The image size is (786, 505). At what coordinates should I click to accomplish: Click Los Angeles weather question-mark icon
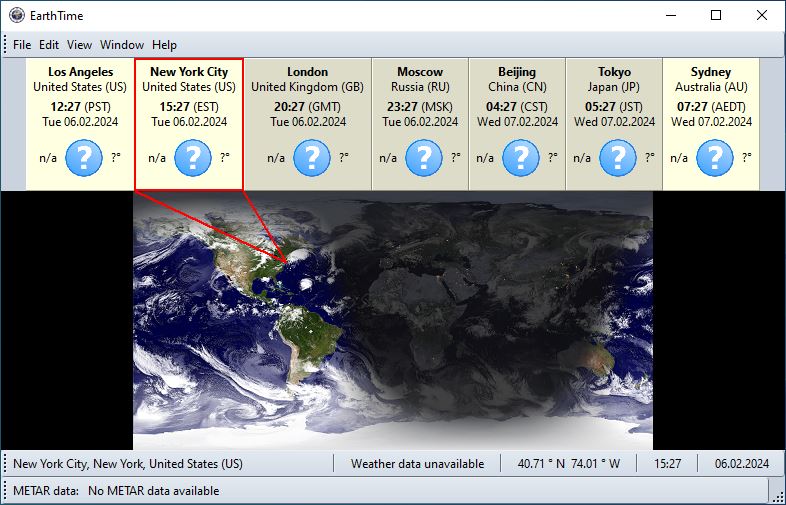click(x=84, y=158)
